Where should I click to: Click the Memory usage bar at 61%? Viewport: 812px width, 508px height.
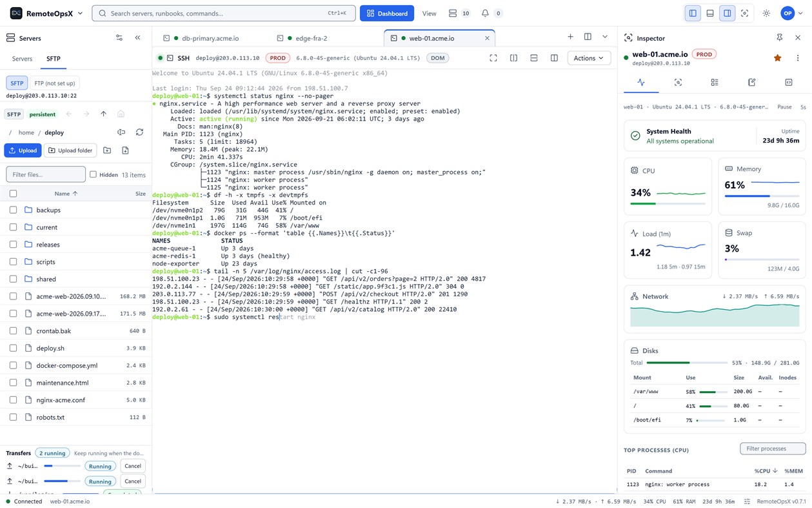[x=762, y=196]
